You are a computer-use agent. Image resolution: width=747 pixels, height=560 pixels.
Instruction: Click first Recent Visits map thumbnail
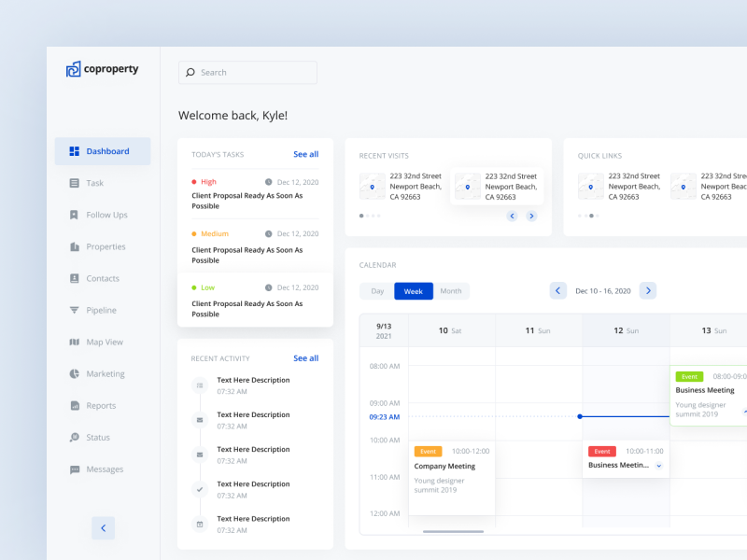tap(372, 186)
